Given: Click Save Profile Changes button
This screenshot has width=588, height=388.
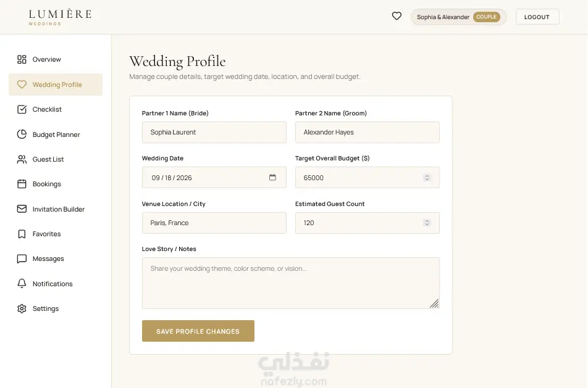Looking at the screenshot, I should [198, 331].
